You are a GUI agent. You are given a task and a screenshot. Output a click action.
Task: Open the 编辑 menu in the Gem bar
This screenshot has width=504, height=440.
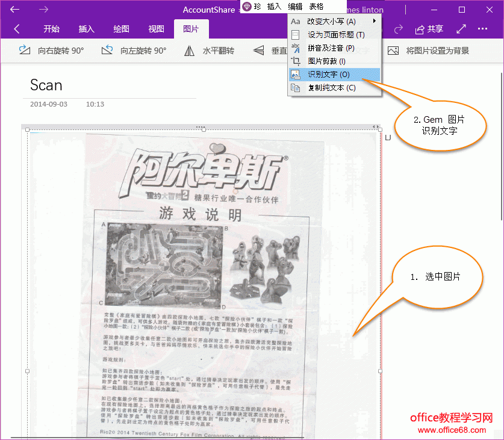[295, 7]
